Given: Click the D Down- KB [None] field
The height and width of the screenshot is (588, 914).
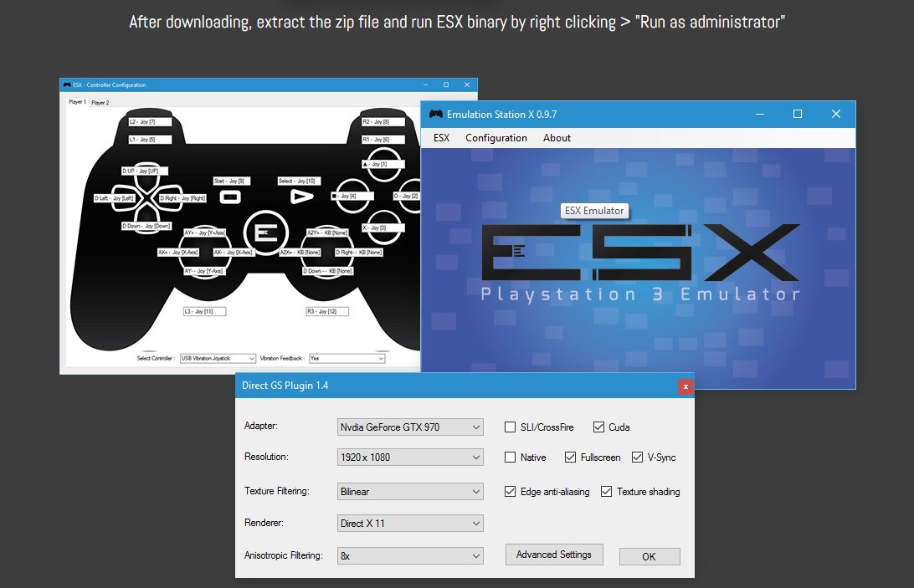Looking at the screenshot, I should [x=327, y=271].
